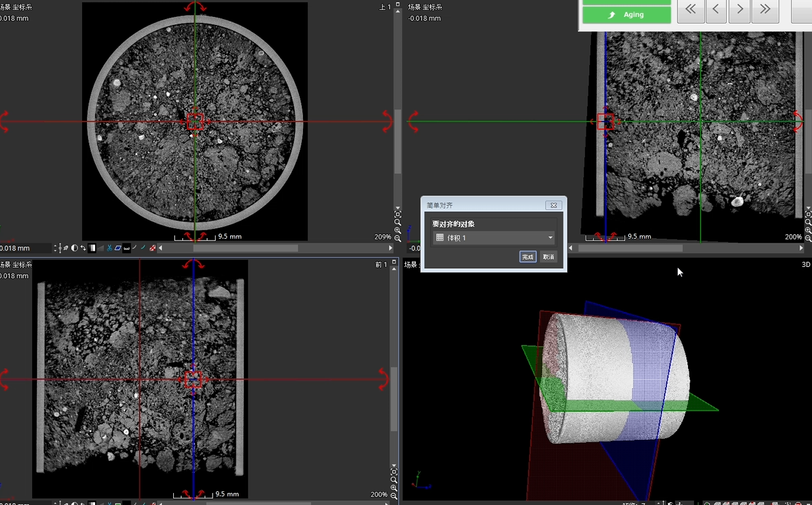Close the 简单对齐 dialog
Screen dimensions: 812x505
click(554, 205)
